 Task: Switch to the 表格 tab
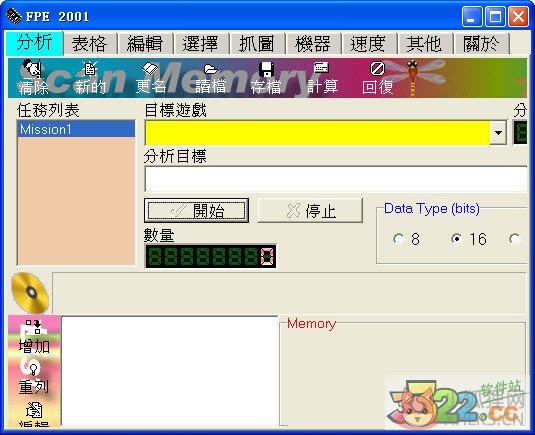[90, 44]
